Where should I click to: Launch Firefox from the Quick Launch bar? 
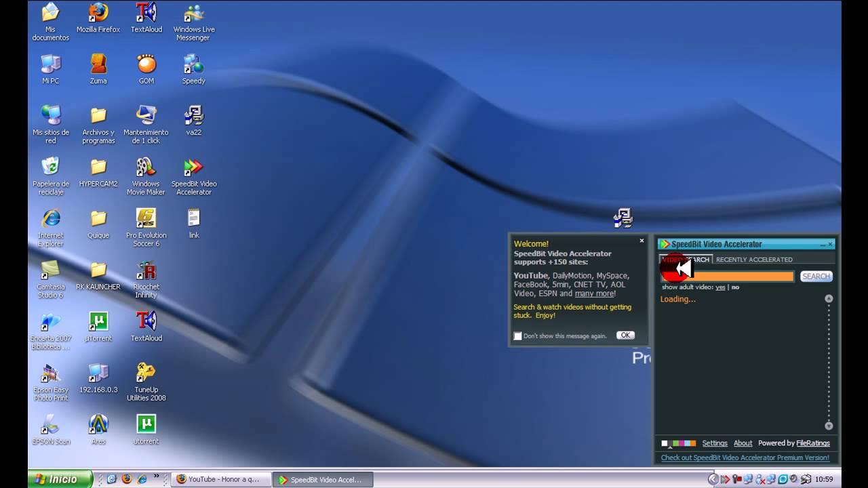127,479
